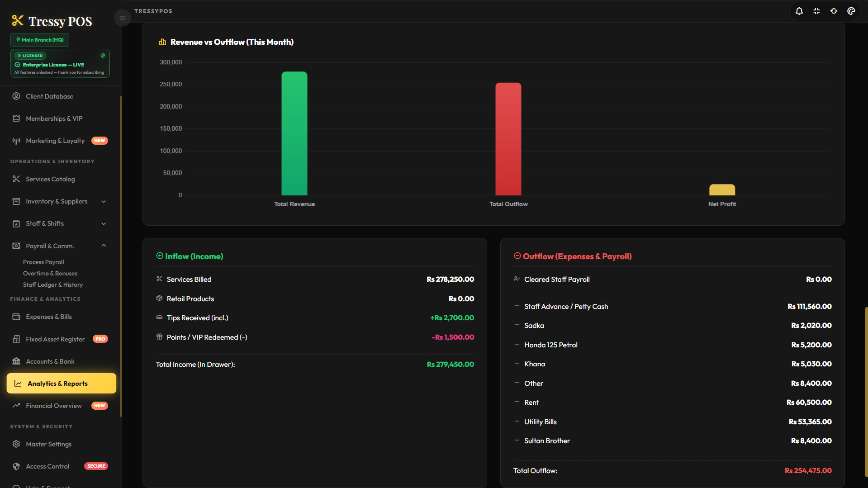868x488 pixels.
Task: Open Overtime & Bonuses subpage
Action: click(50, 273)
